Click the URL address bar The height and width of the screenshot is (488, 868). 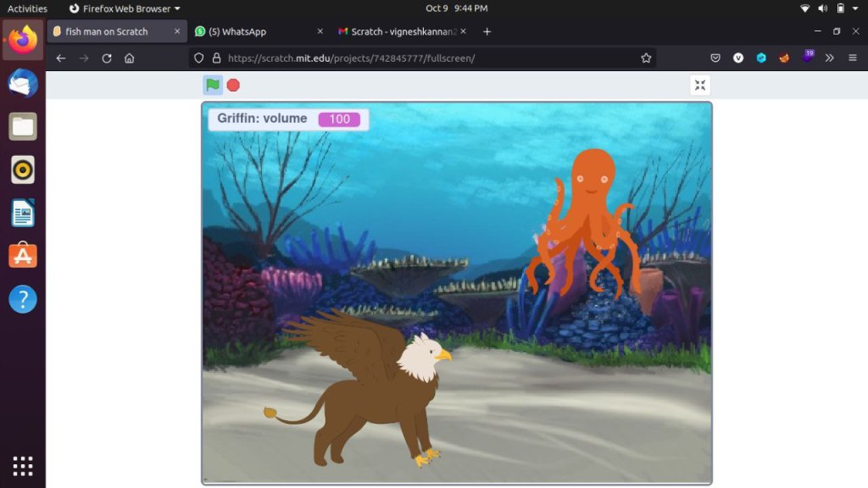click(424, 58)
